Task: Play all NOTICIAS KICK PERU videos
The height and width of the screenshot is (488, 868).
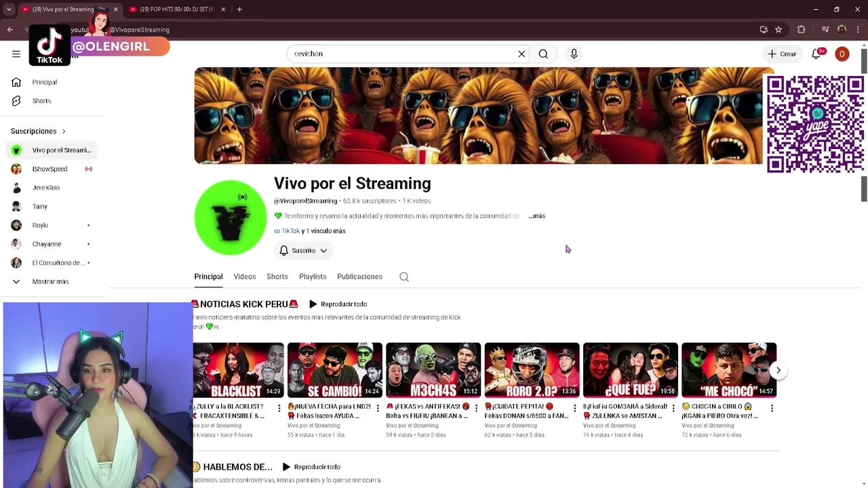Action: pyautogui.click(x=338, y=304)
